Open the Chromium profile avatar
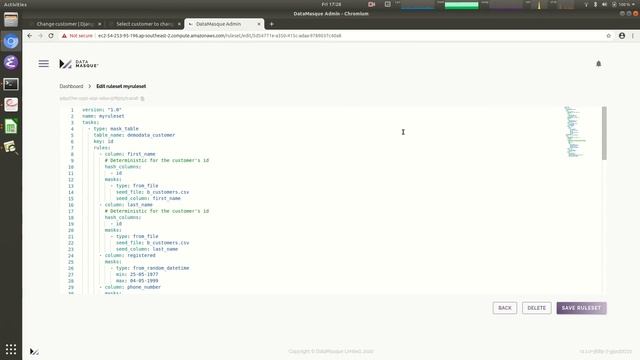The image size is (640, 360). (x=622, y=36)
